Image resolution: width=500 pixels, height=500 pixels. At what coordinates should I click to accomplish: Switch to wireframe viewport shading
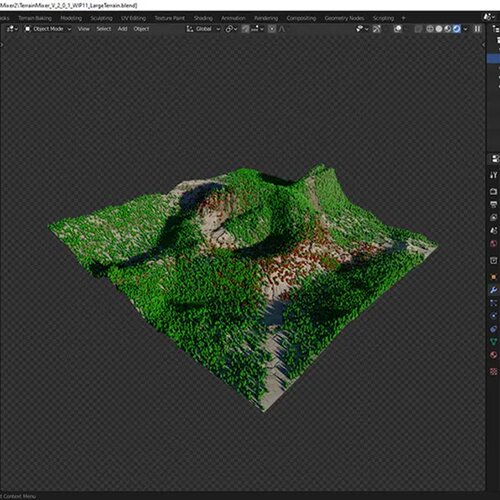pos(430,29)
